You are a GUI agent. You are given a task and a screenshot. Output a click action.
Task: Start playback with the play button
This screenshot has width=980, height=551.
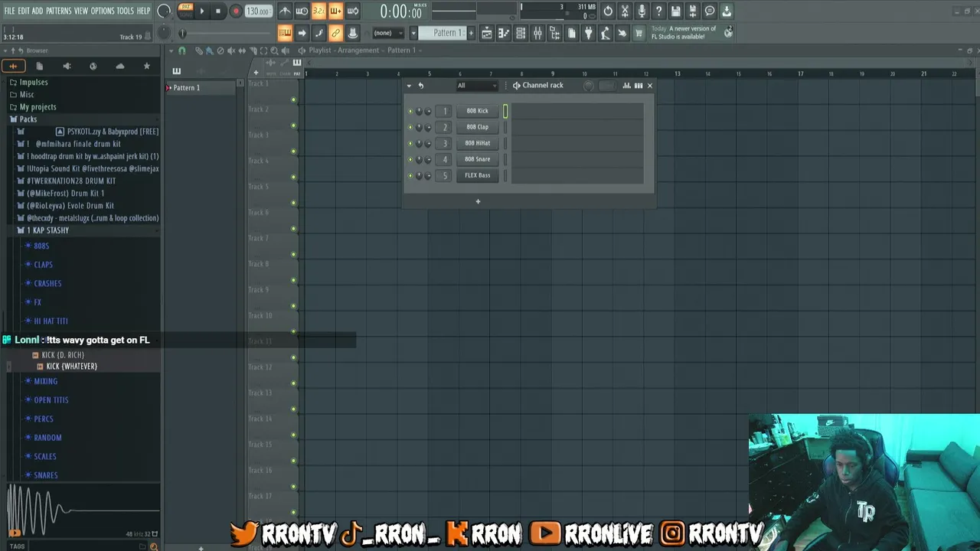(x=202, y=11)
